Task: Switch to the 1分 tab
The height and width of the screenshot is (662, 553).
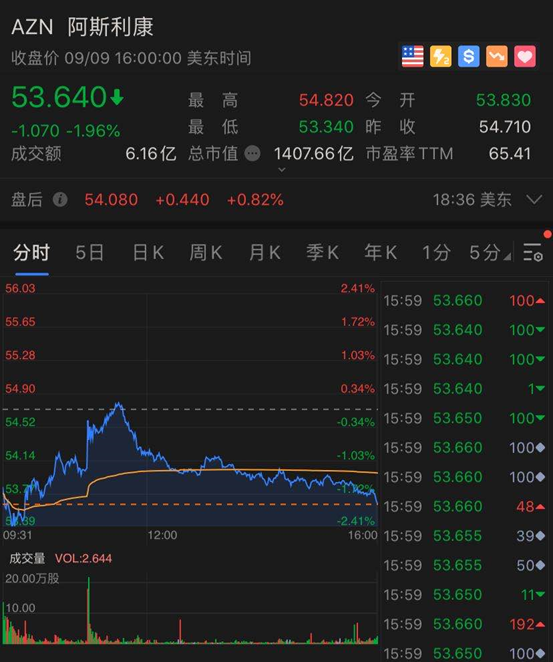Action: (x=436, y=252)
